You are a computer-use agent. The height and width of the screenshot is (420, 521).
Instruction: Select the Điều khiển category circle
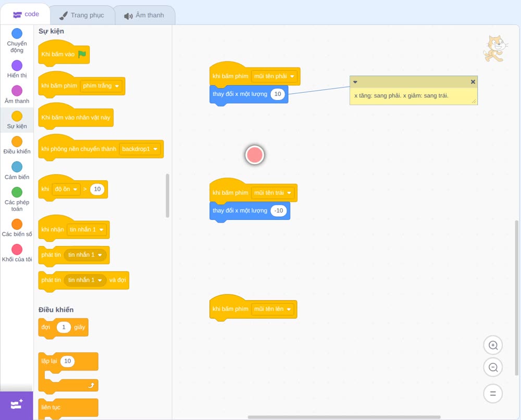click(x=17, y=142)
